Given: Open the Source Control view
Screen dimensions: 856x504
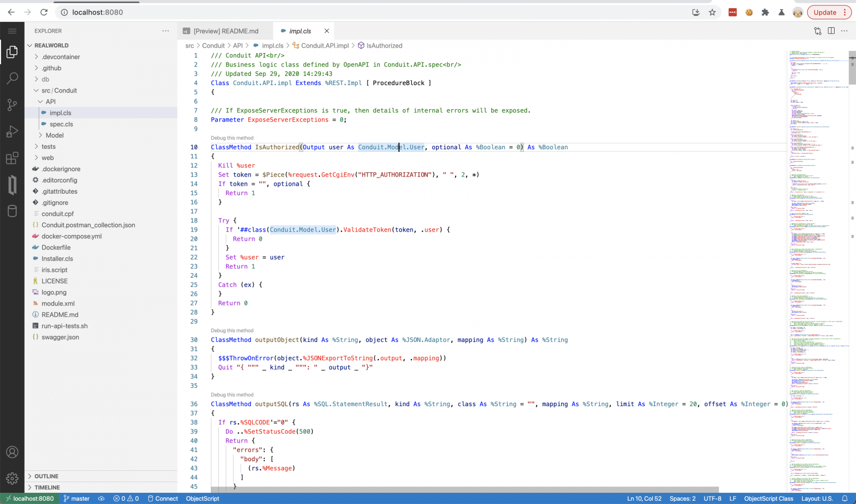Looking at the screenshot, I should coord(12,105).
